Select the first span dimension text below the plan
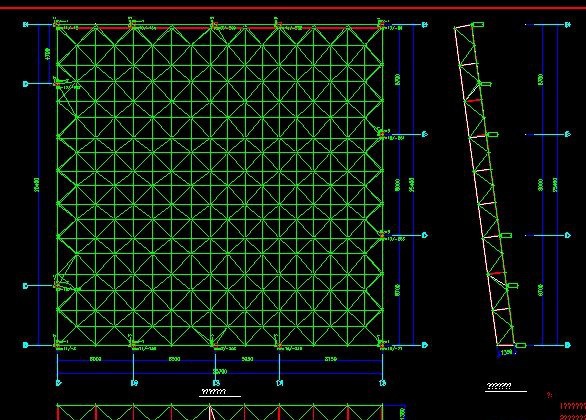 (95, 359)
